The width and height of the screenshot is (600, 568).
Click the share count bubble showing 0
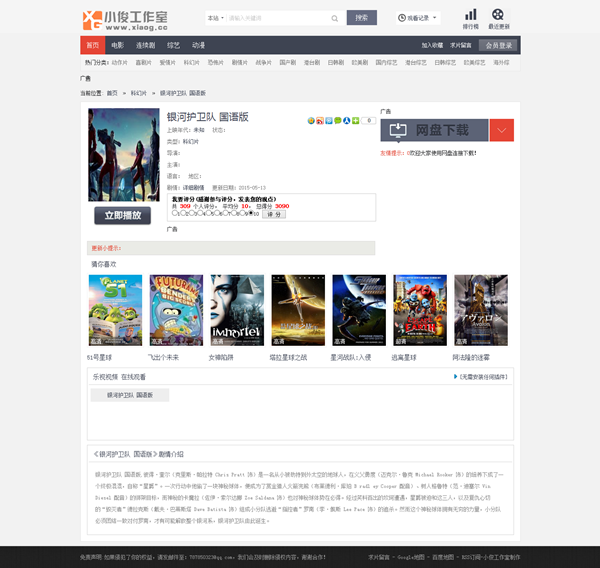click(x=368, y=121)
